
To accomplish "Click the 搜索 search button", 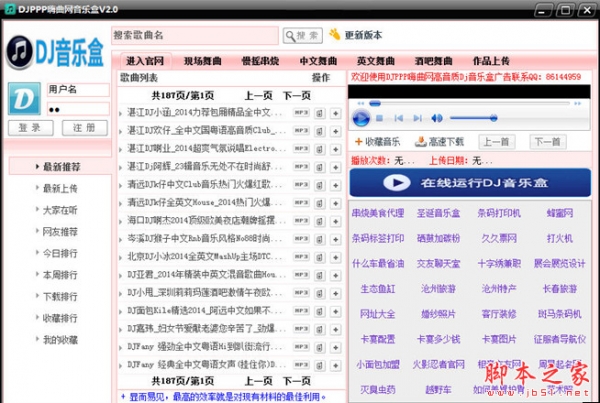I will (302, 36).
